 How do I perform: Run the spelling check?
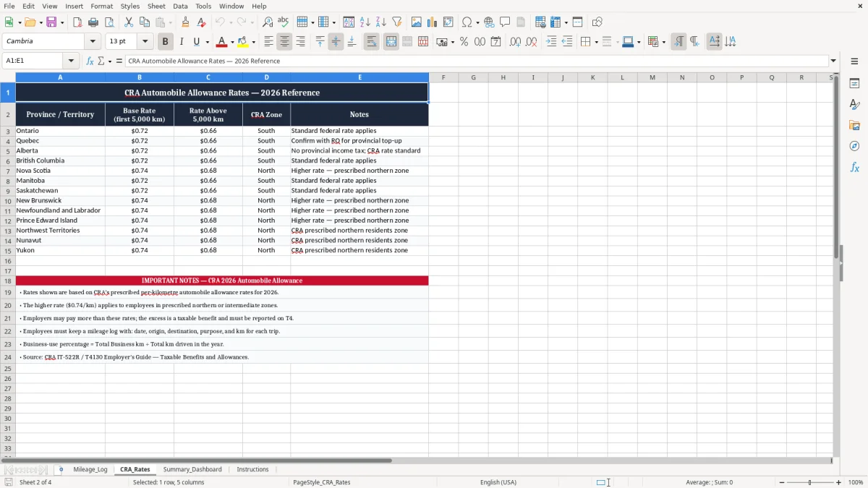[283, 22]
